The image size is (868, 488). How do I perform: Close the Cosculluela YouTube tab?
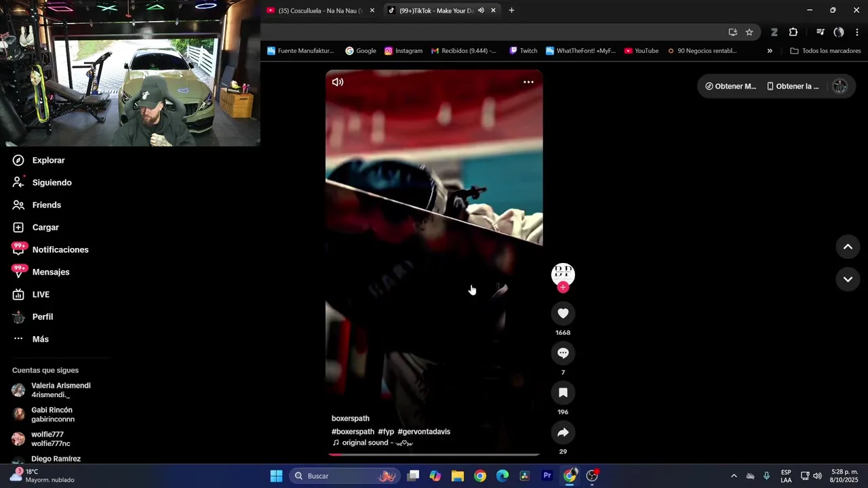tap(372, 11)
